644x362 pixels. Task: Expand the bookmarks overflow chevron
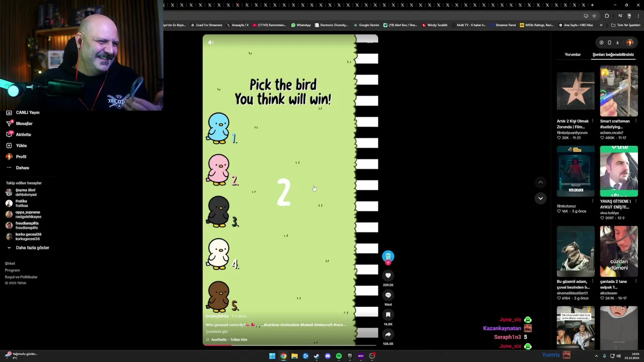(x=601, y=25)
